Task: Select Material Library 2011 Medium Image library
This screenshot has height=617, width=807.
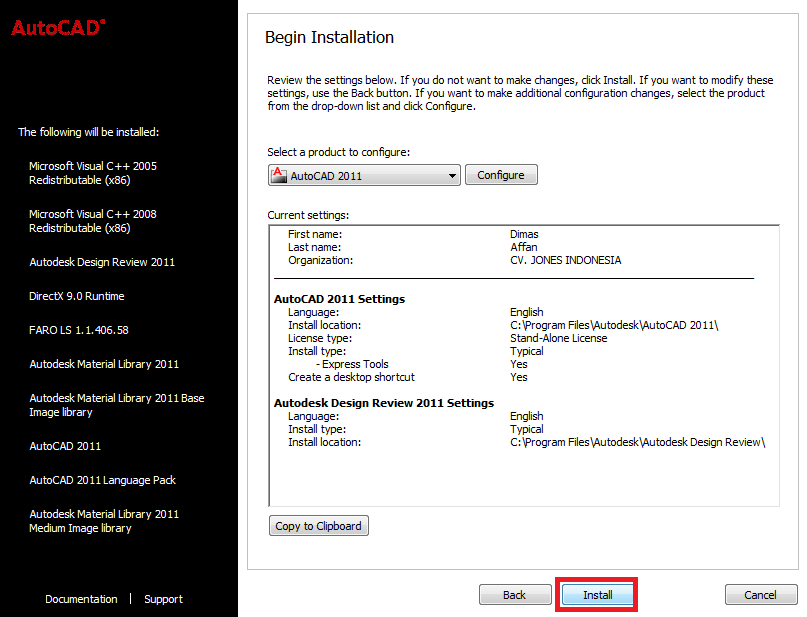Action: tap(104, 521)
